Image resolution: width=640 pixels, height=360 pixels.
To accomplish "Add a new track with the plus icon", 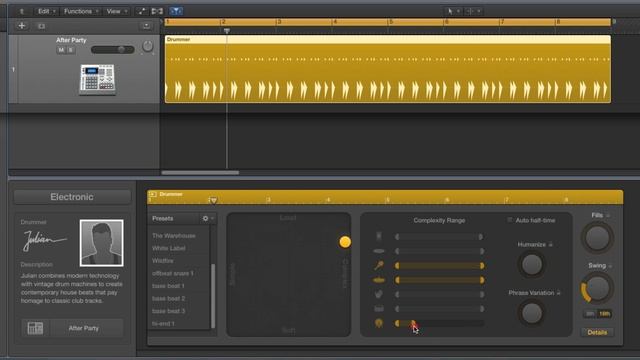I will coord(22,26).
